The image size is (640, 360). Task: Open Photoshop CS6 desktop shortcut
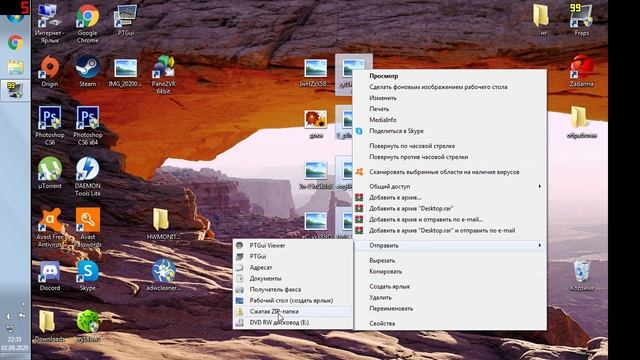[x=50, y=126]
